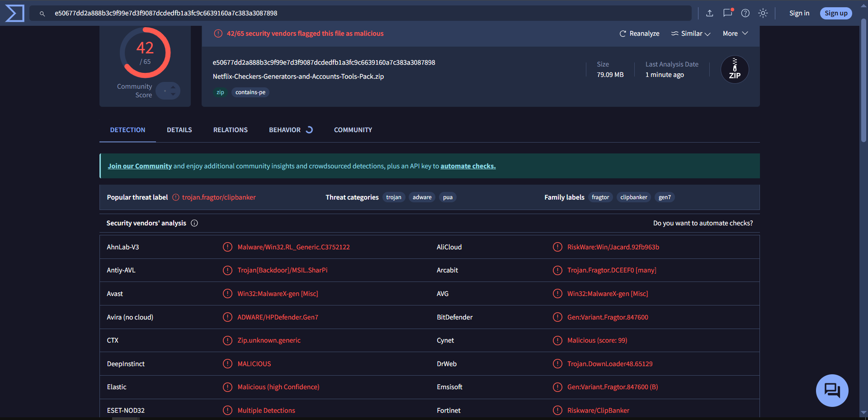
Task: Open the help question mark icon
Action: pos(745,13)
